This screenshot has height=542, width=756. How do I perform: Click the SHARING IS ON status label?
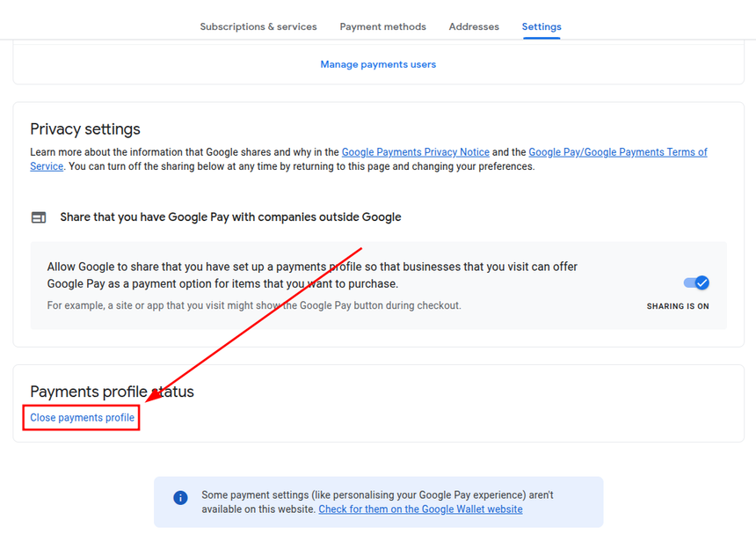[678, 306]
